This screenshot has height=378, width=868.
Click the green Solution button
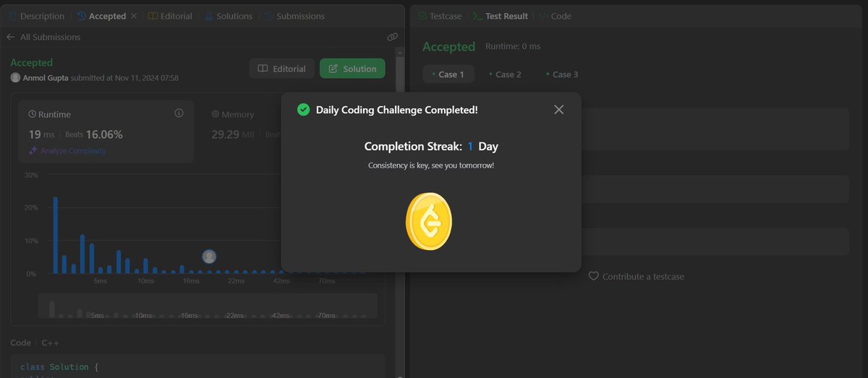coord(352,69)
